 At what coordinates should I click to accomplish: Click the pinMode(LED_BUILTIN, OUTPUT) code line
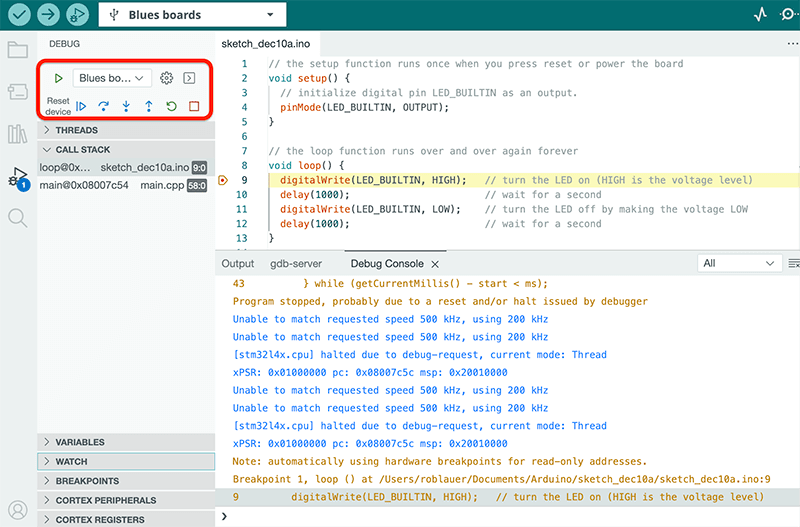(x=364, y=107)
